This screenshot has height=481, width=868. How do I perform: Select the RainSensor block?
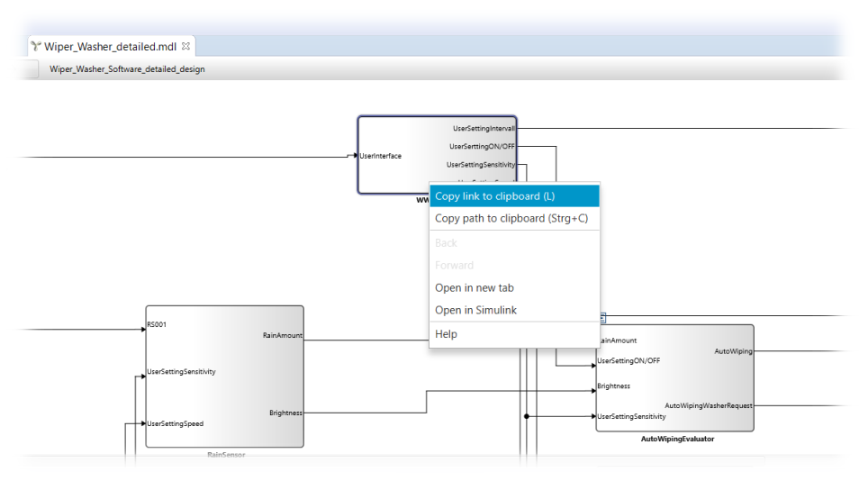[x=224, y=377]
